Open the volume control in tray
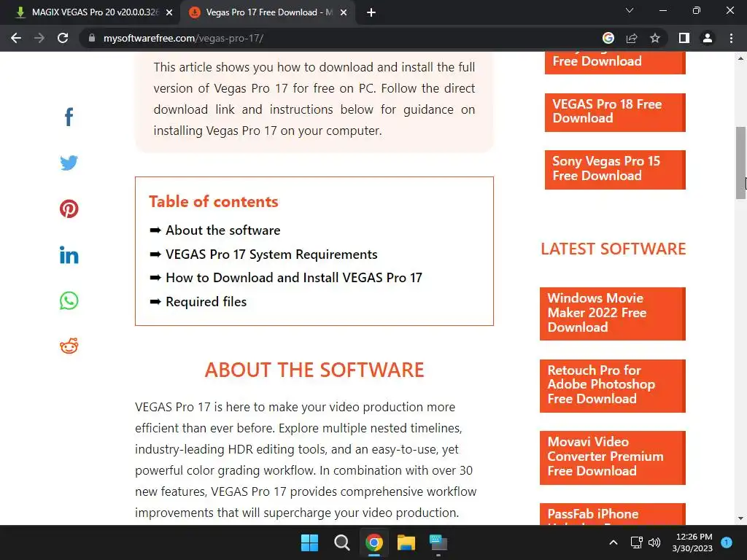Screen dimensions: 747x560 click(654, 542)
